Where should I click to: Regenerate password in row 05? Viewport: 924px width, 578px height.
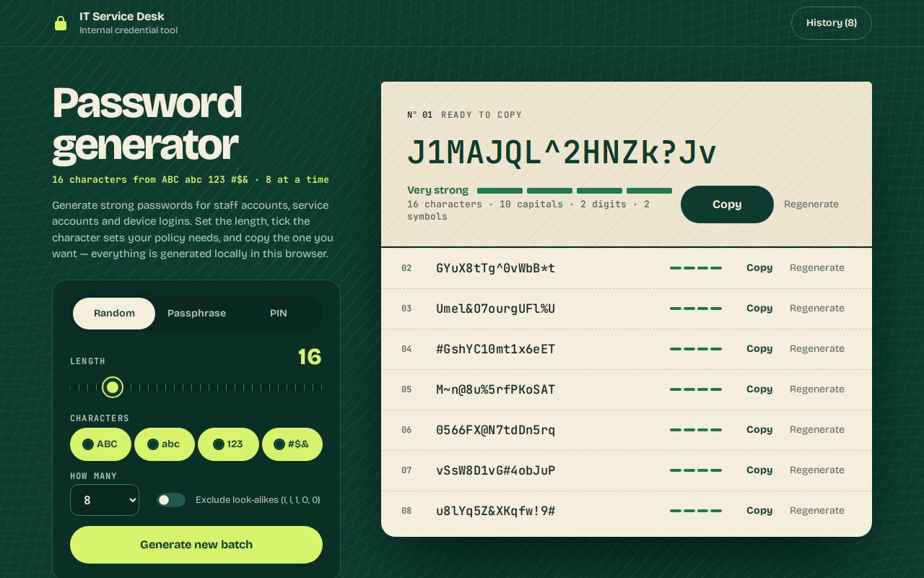(817, 389)
